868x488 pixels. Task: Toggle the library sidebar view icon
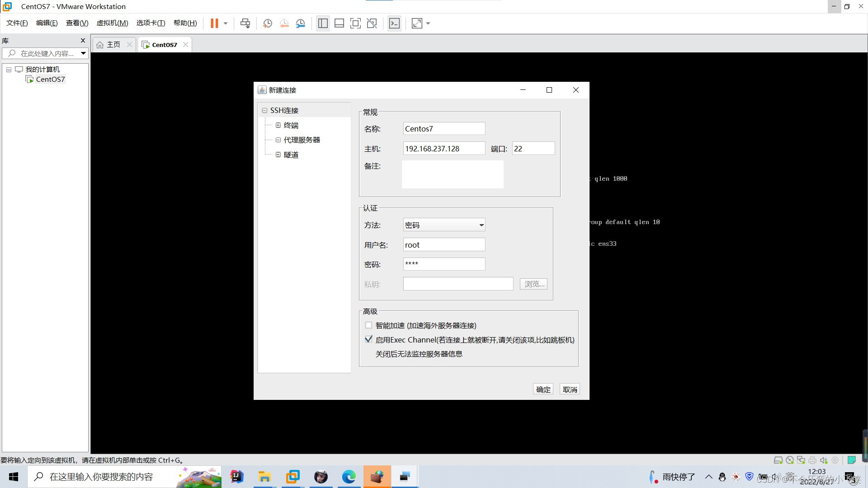pos(323,23)
